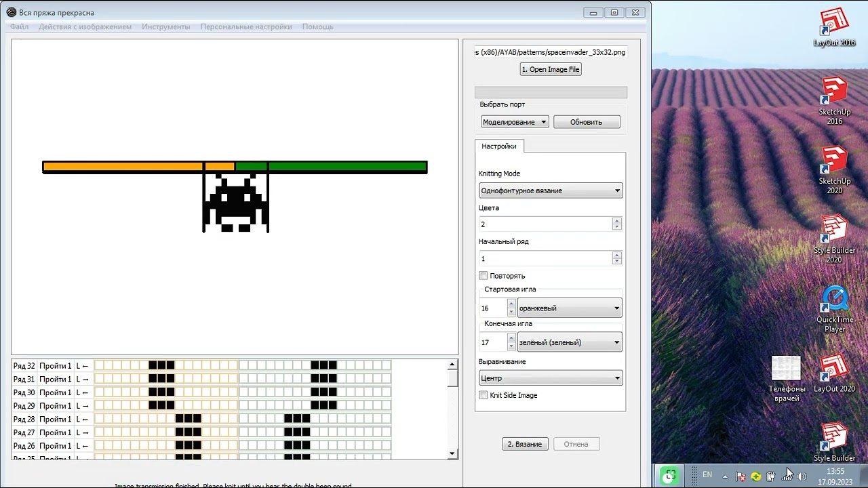Click the Цвета value field
Screen dimensions: 868x488
(x=545, y=224)
